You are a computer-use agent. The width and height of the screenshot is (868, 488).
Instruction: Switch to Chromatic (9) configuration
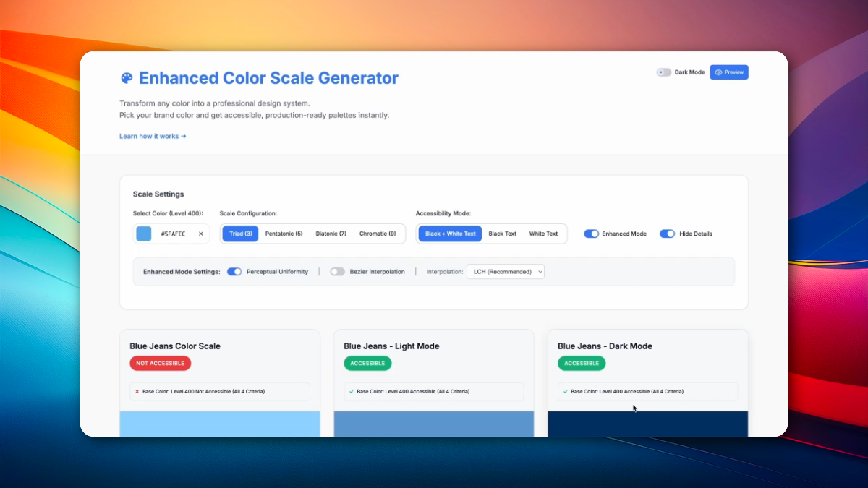pyautogui.click(x=378, y=234)
